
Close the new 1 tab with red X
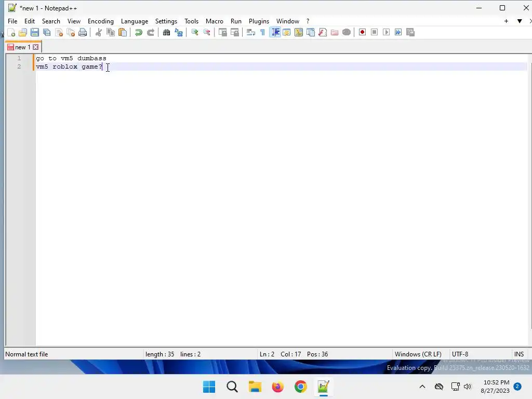[36, 47]
